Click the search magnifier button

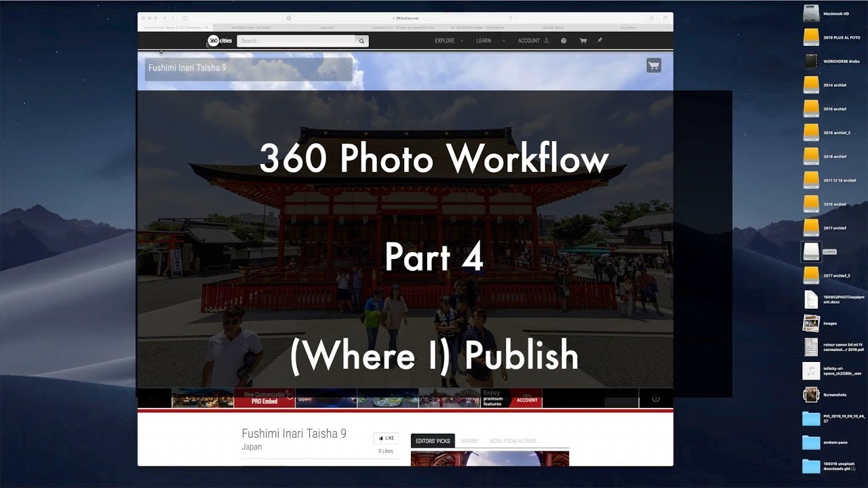pyautogui.click(x=362, y=41)
